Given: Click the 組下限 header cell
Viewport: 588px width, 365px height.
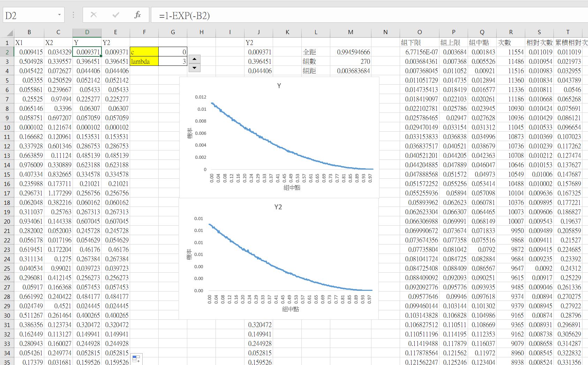Looking at the screenshot, I should pos(420,42).
